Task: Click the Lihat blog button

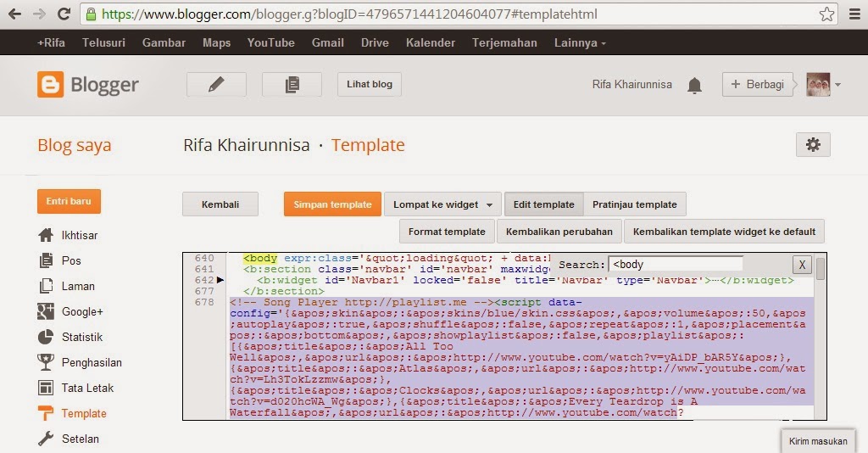Action: (370, 84)
